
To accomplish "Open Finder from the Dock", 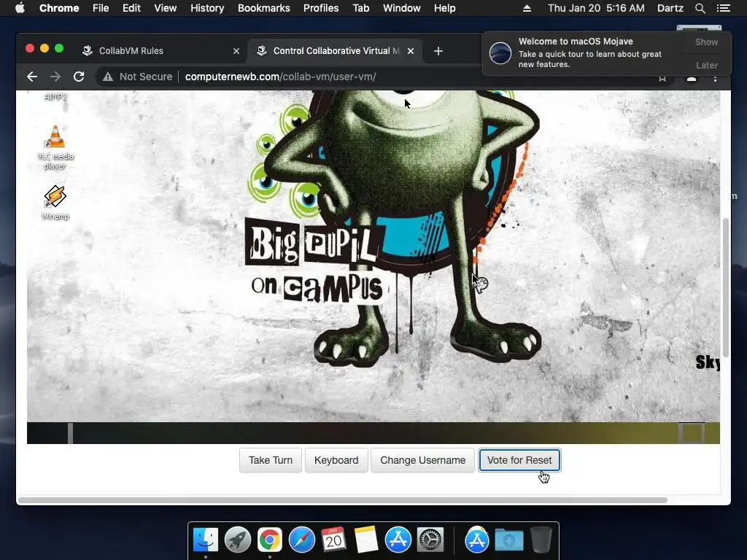I will [x=206, y=540].
